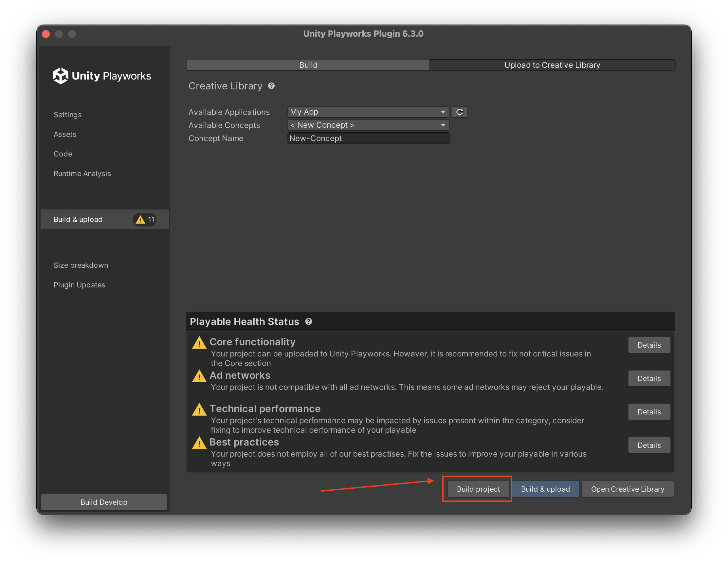Click the Concept Name label
Screen dimensions: 728x563
point(216,138)
